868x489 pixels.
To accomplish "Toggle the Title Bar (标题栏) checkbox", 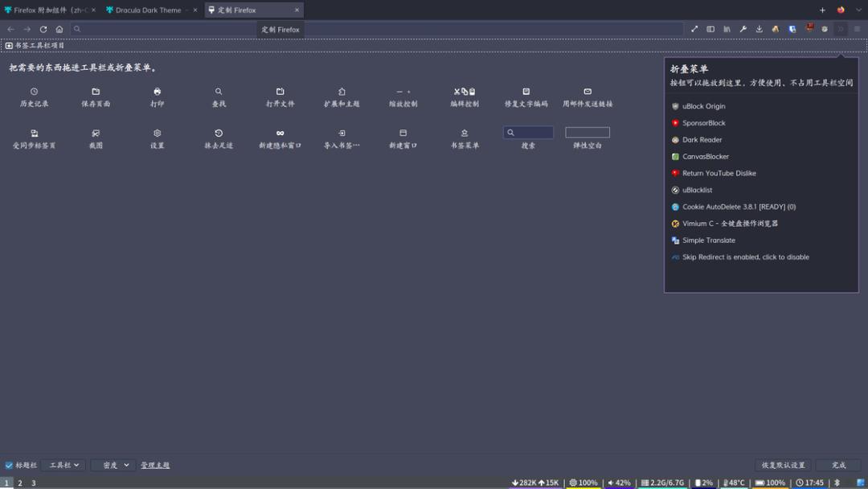I will click(9, 465).
